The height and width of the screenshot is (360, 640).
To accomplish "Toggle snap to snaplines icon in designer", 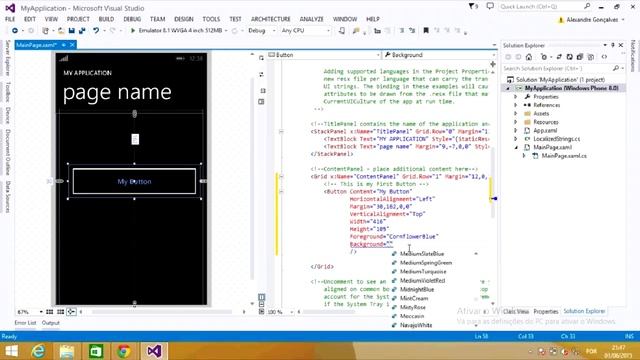I will click(x=71, y=312).
